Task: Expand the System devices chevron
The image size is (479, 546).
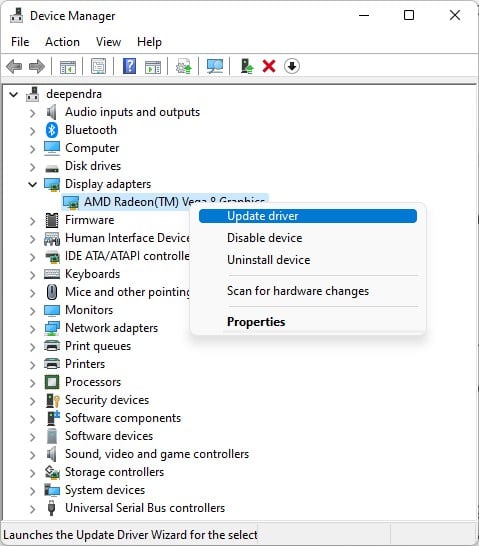Action: 32,491
